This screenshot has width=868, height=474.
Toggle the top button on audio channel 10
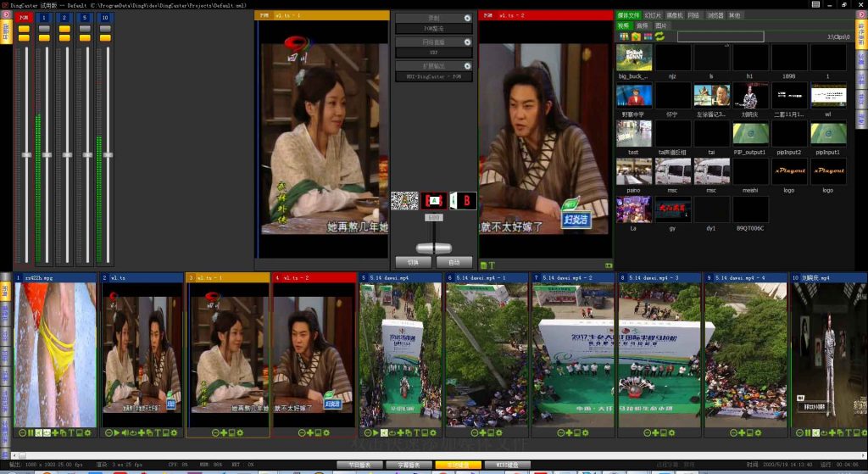[x=105, y=29]
